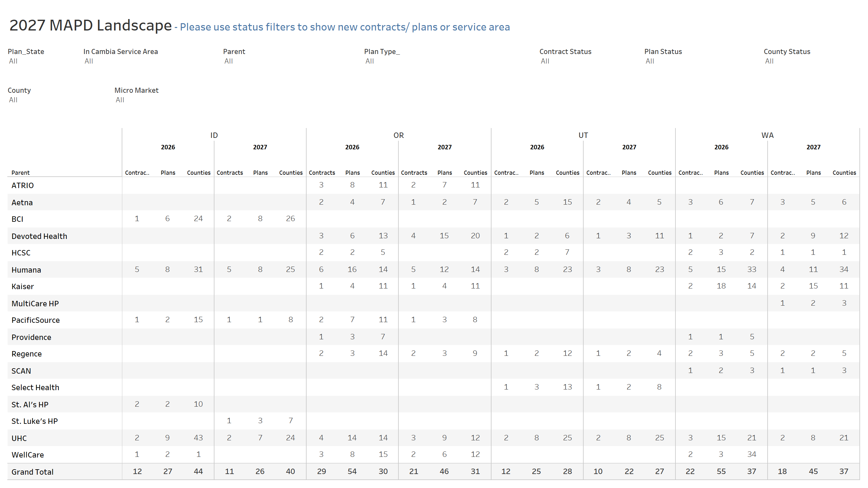Click the Parent column header
Viewport: 868px width, 488px height.
click(21, 173)
